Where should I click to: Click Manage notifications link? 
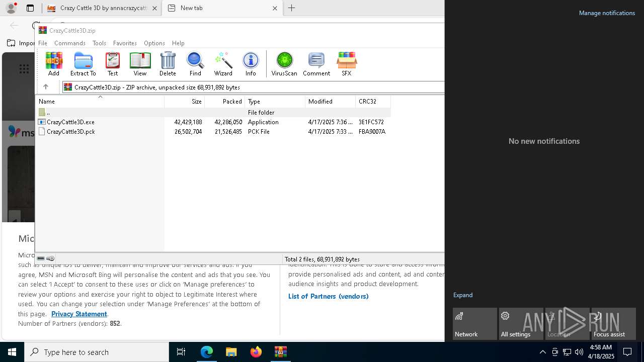[607, 13]
